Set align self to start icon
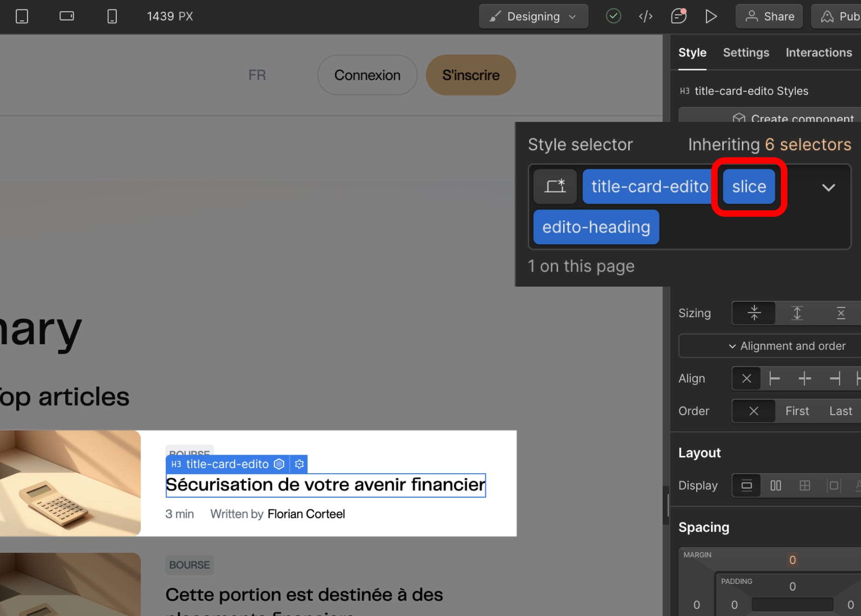The height and width of the screenshot is (616, 861). click(774, 379)
